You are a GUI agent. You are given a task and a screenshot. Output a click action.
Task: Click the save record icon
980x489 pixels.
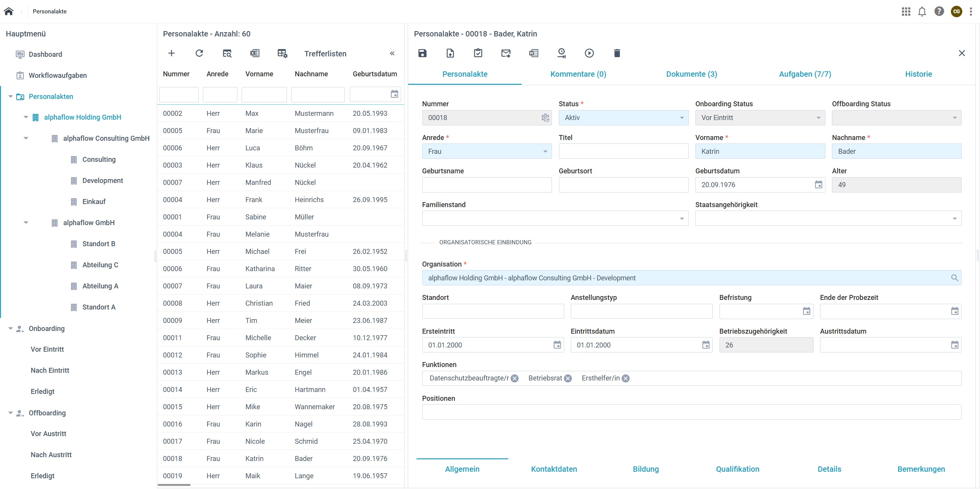tap(422, 53)
